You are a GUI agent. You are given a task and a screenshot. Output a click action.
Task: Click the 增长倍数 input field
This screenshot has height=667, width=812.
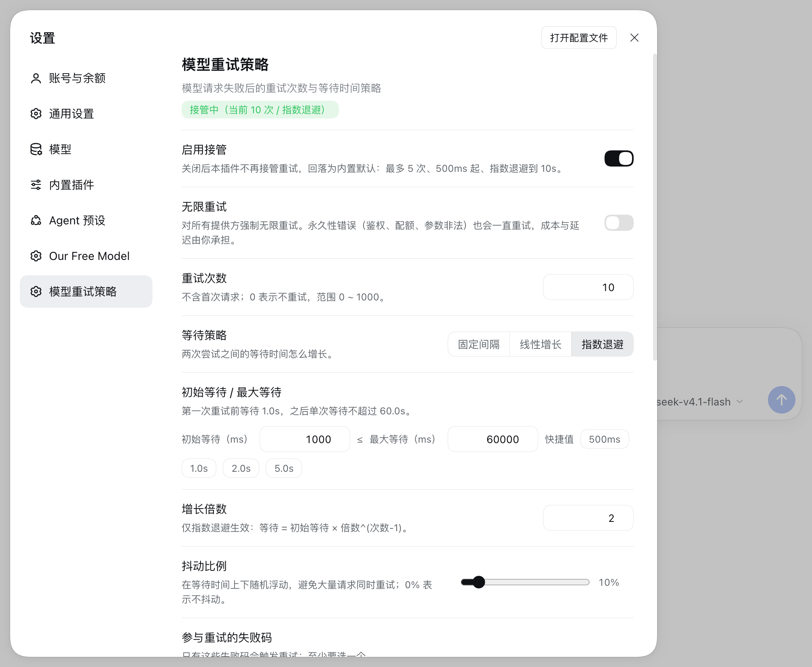tap(588, 518)
